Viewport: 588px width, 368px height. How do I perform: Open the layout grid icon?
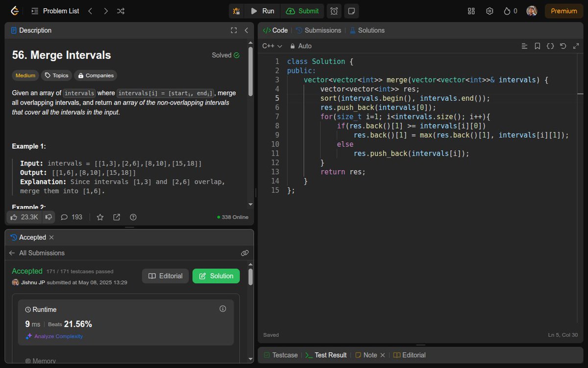pyautogui.click(x=471, y=11)
